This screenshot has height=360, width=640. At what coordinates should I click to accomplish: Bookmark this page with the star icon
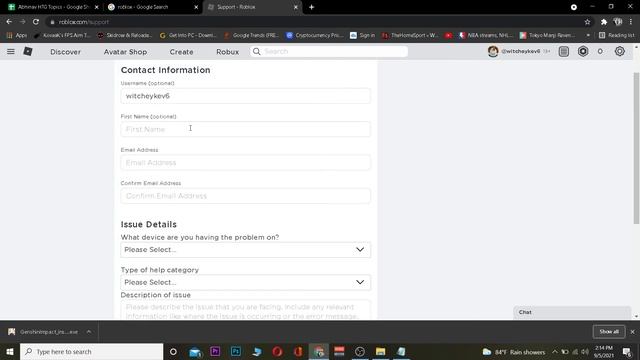click(x=587, y=22)
